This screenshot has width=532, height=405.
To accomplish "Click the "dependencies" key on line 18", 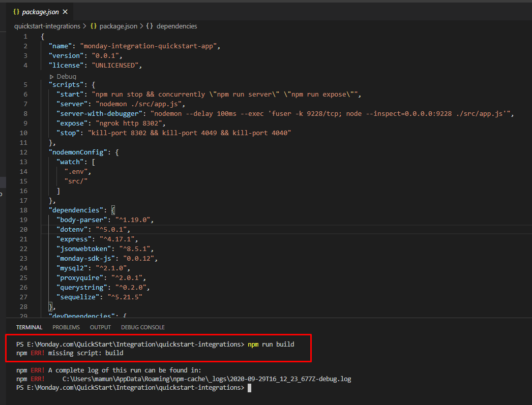I will [76, 210].
